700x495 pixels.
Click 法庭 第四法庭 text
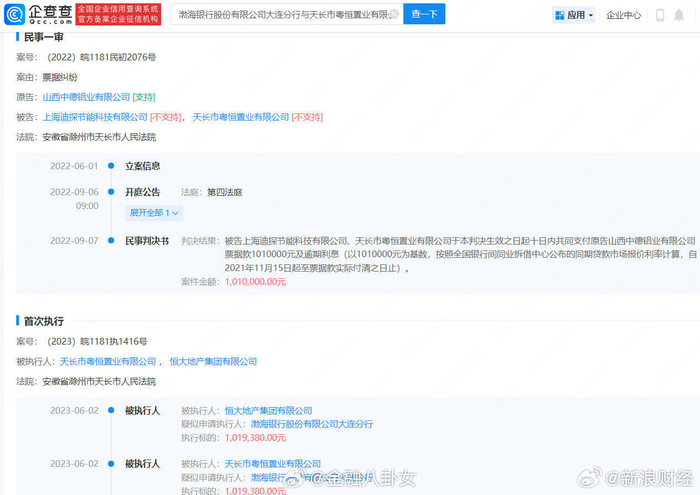(x=225, y=192)
